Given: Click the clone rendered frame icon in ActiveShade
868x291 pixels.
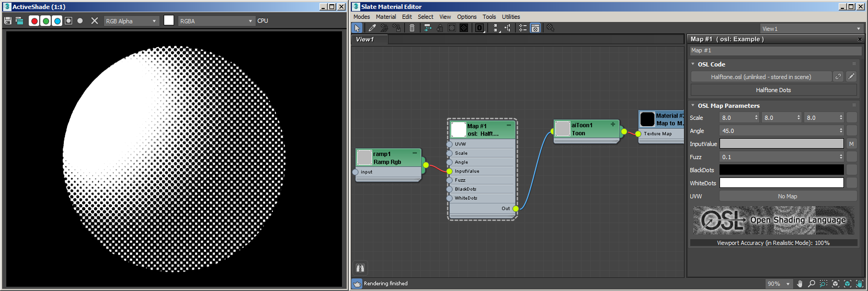Looking at the screenshot, I should pyautogui.click(x=19, y=21).
